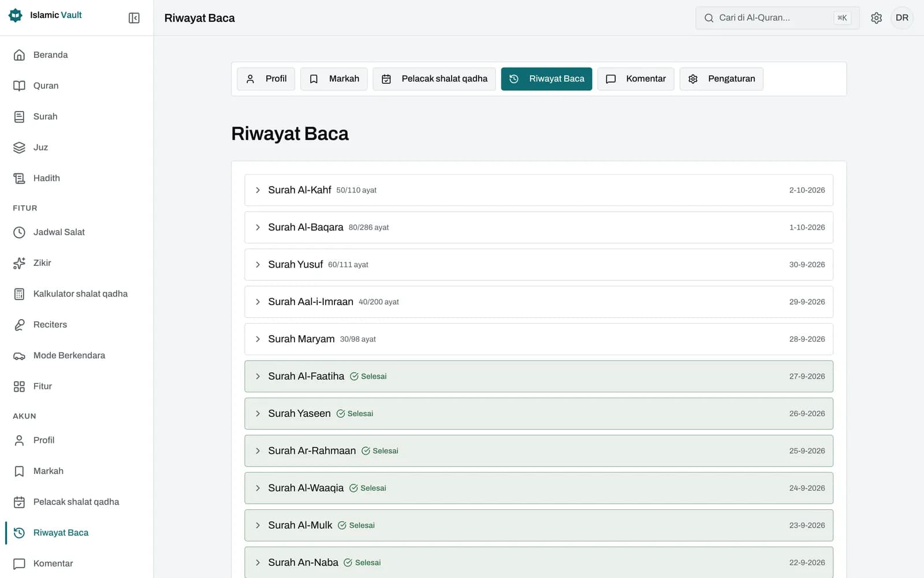Click Surah Al-Waaqia title text
This screenshot has width=924, height=578.
coord(305,488)
